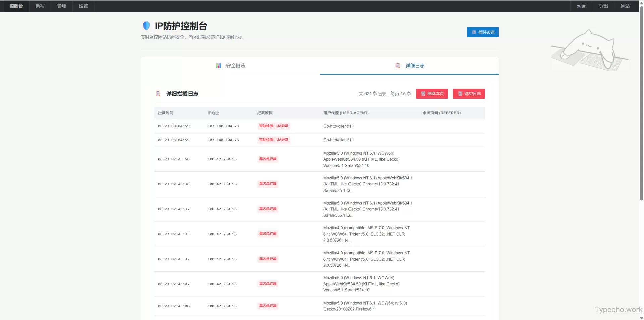Click the notepad icon beside 详细拦截日志 heading
Viewport: 644px width, 320px height.
158,94
